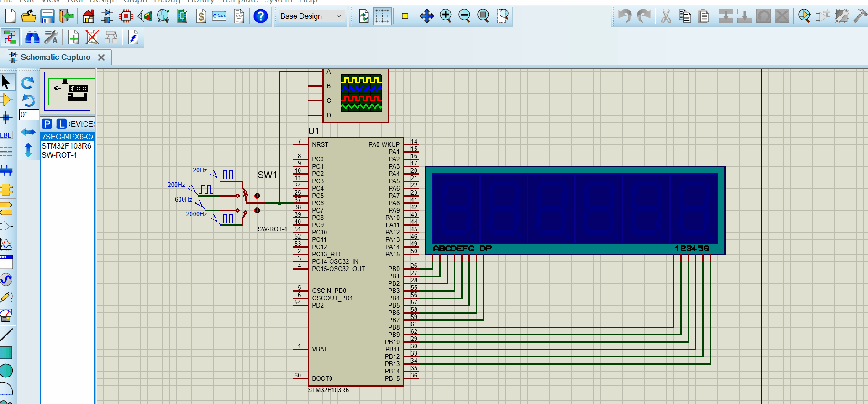
Task: Select the Subcircuit mode tool
Action: [6, 189]
